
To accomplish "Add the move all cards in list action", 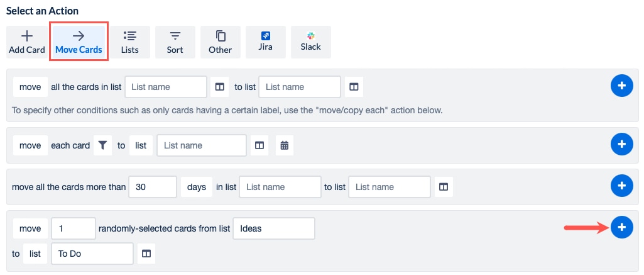I will click(x=621, y=86).
